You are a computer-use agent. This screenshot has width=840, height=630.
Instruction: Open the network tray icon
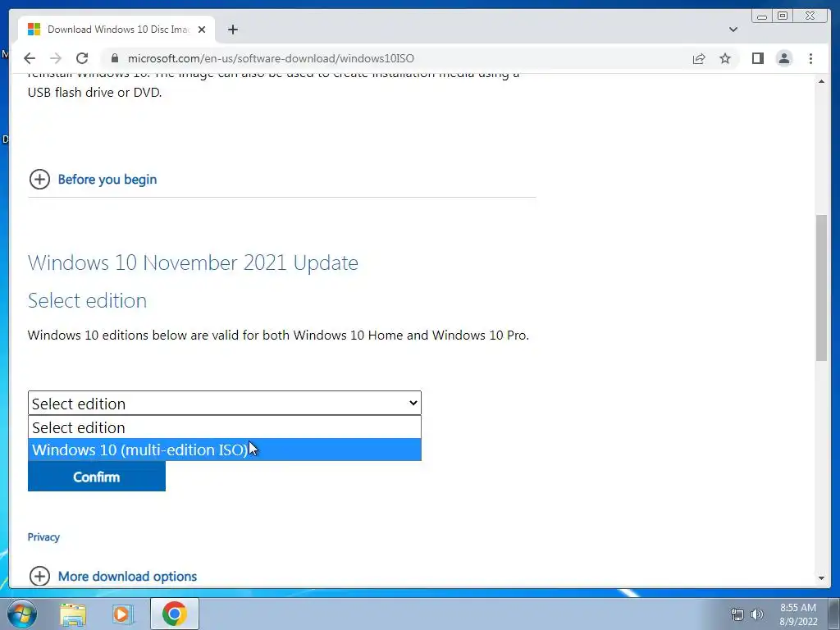(737, 614)
